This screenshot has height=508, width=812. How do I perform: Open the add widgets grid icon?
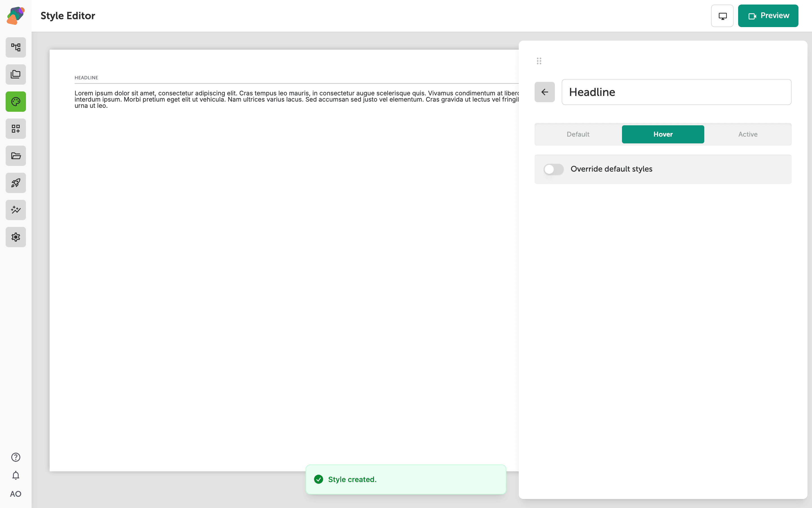(x=16, y=129)
